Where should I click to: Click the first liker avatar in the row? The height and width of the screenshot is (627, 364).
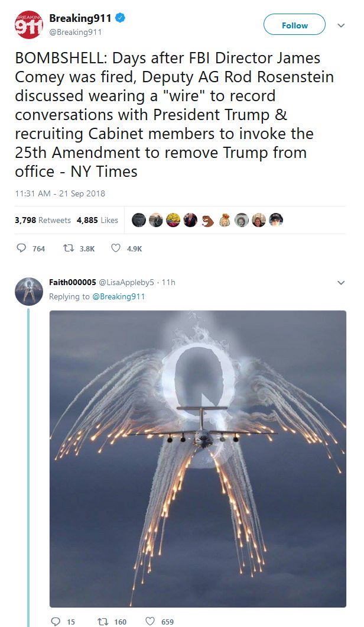click(x=139, y=220)
